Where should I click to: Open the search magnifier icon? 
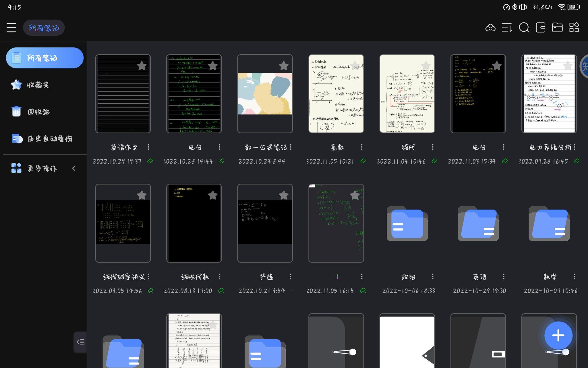point(524,28)
